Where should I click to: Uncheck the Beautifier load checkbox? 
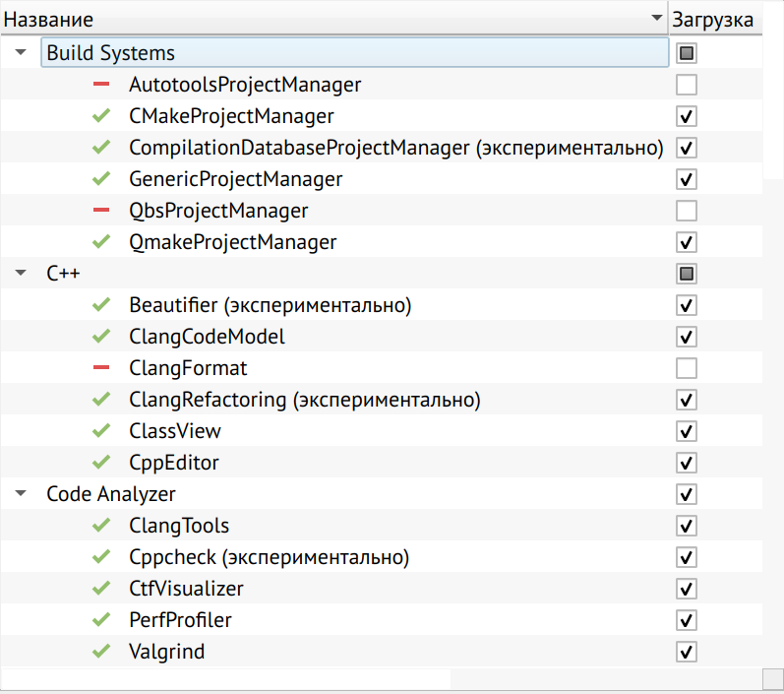coord(687,305)
